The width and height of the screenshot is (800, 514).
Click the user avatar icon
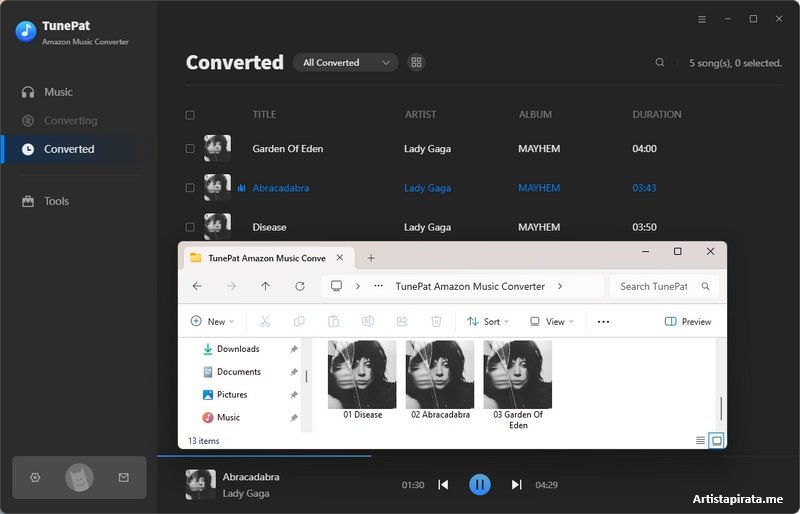79,477
